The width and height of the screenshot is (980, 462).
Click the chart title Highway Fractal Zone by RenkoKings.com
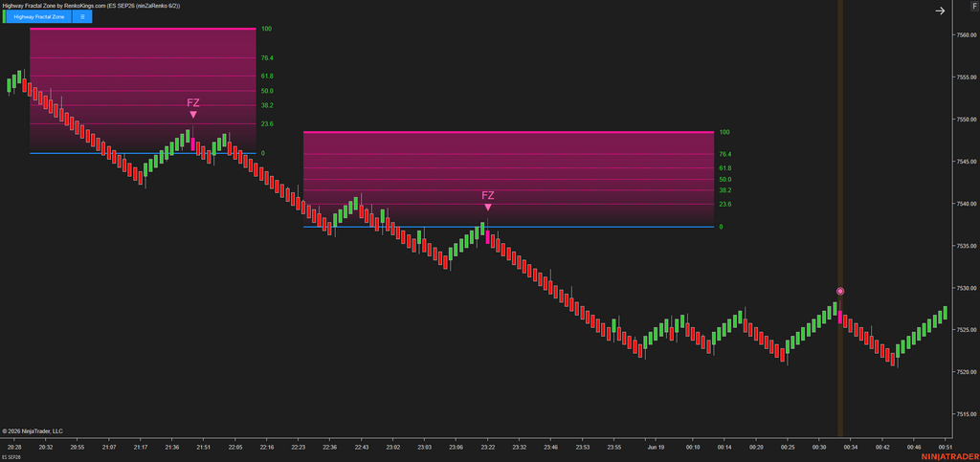(91, 5)
